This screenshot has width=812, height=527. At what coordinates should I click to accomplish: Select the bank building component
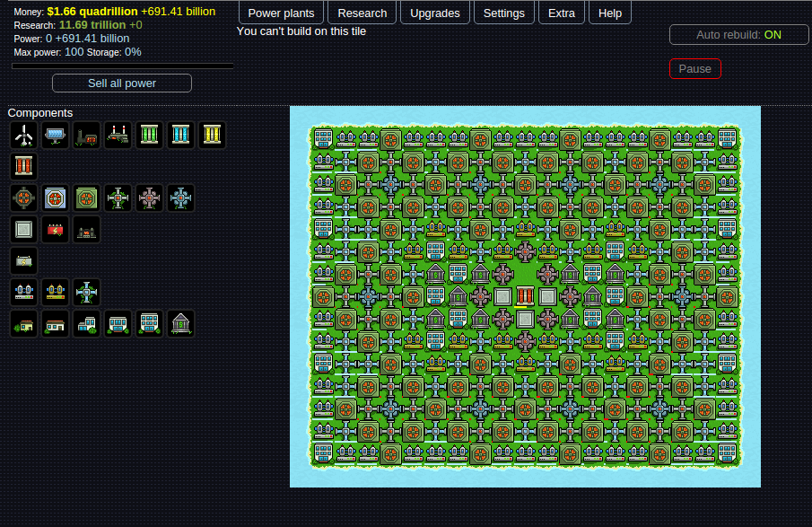[x=180, y=324]
